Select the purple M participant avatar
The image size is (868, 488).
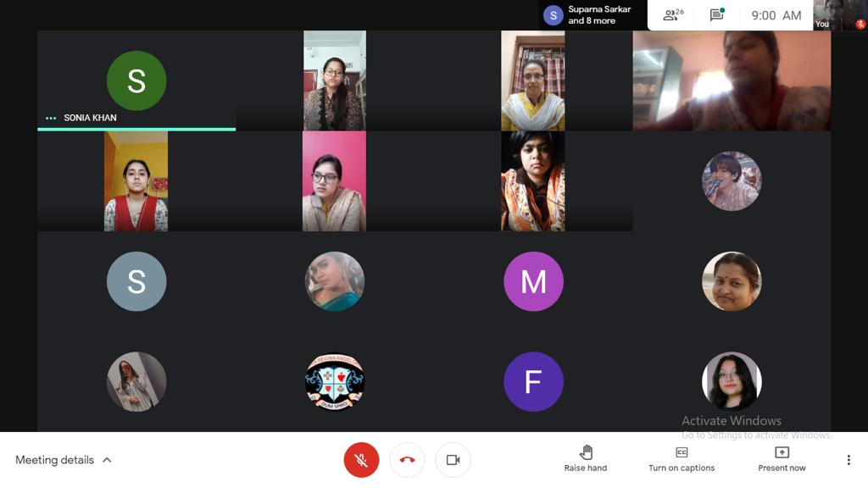[x=533, y=281]
